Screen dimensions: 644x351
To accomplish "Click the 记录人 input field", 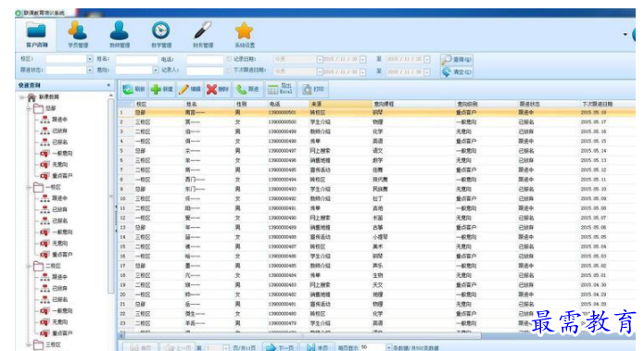I will click(x=204, y=70).
